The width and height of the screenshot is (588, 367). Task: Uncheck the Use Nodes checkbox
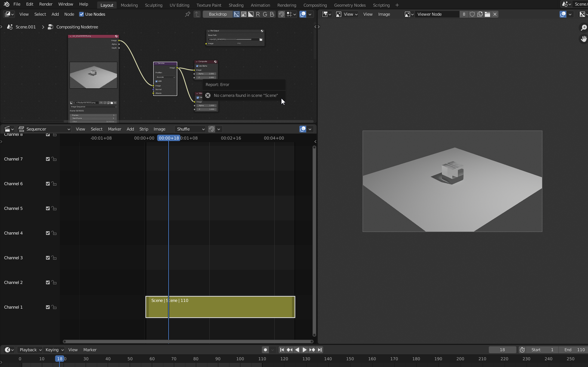[x=81, y=14]
